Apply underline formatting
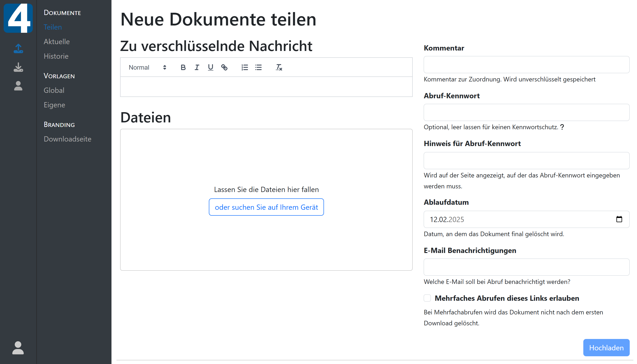637x364 pixels. click(210, 67)
